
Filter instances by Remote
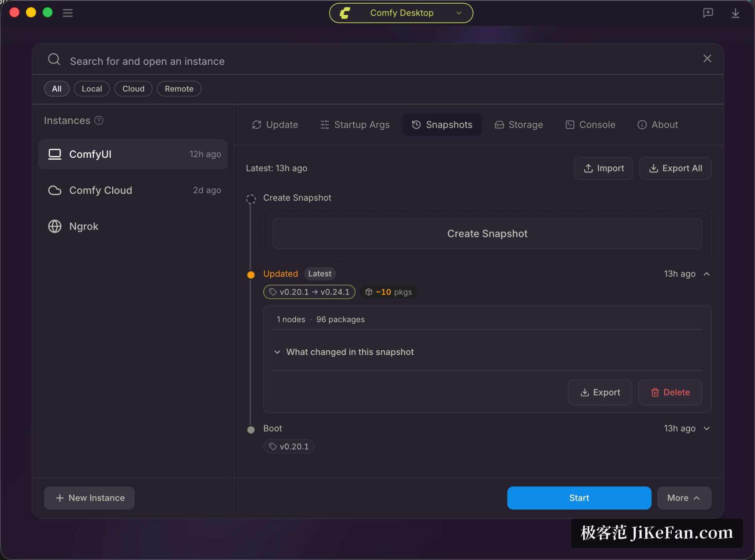[x=179, y=88]
